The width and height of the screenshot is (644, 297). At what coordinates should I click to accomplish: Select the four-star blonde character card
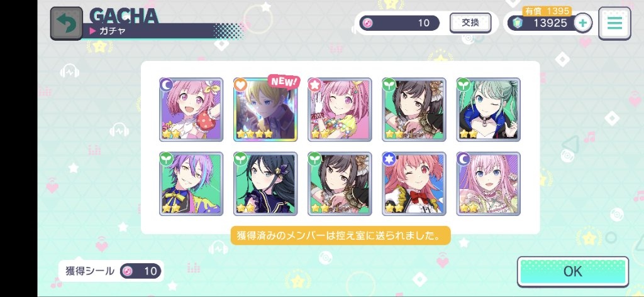coord(265,109)
